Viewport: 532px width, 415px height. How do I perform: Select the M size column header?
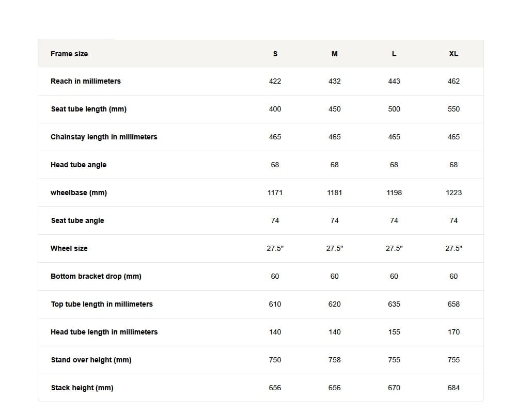pyautogui.click(x=335, y=54)
